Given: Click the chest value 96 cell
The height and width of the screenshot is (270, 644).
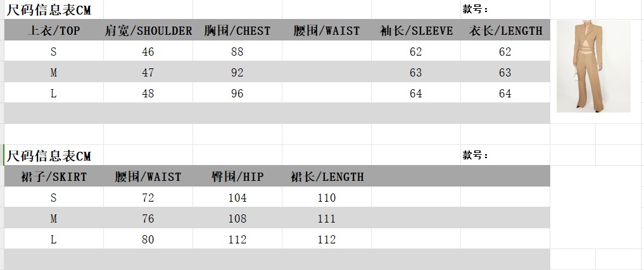Looking at the screenshot, I should coord(237,94).
